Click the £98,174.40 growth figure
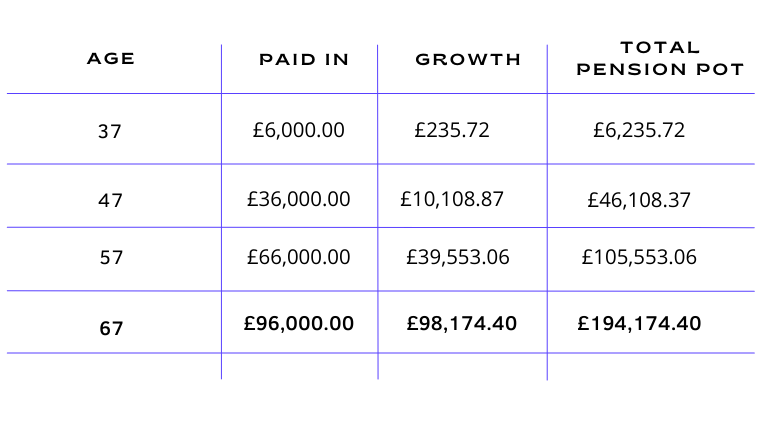This screenshot has width=757, height=426. [462, 323]
